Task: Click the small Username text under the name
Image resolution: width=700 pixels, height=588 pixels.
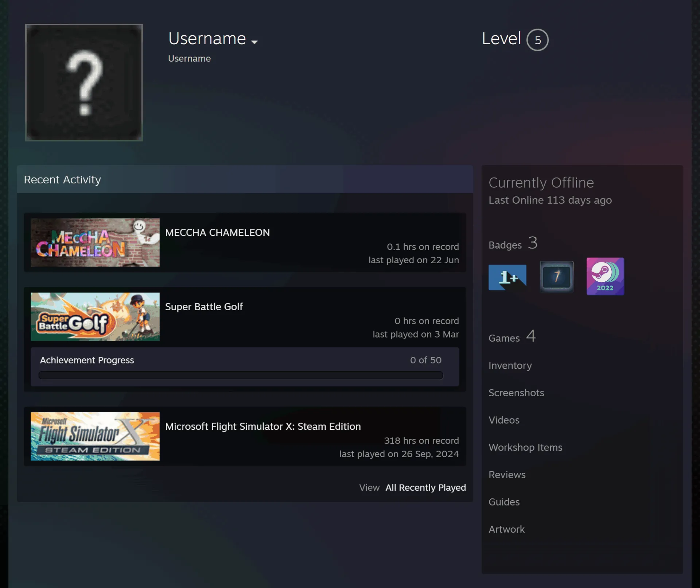Action: [189, 59]
